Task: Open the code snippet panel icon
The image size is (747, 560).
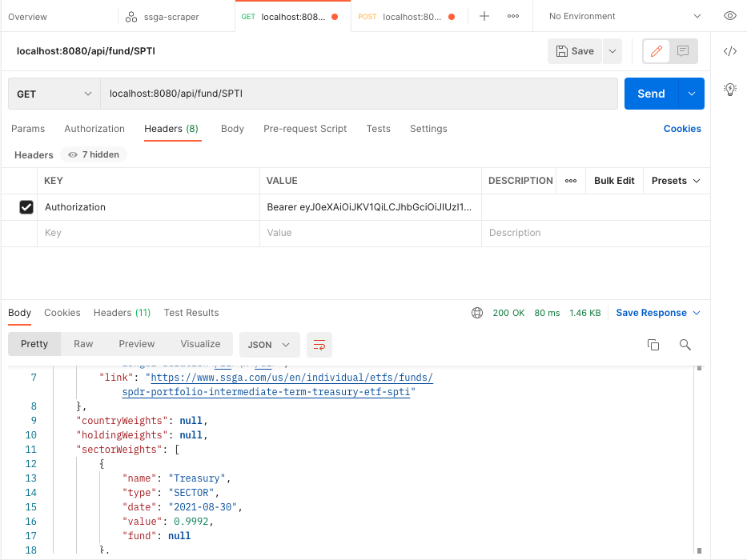Action: [x=730, y=51]
